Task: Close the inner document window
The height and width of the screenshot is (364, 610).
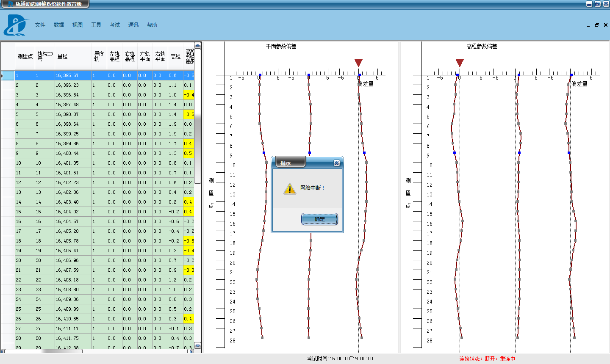Action: coord(606,25)
